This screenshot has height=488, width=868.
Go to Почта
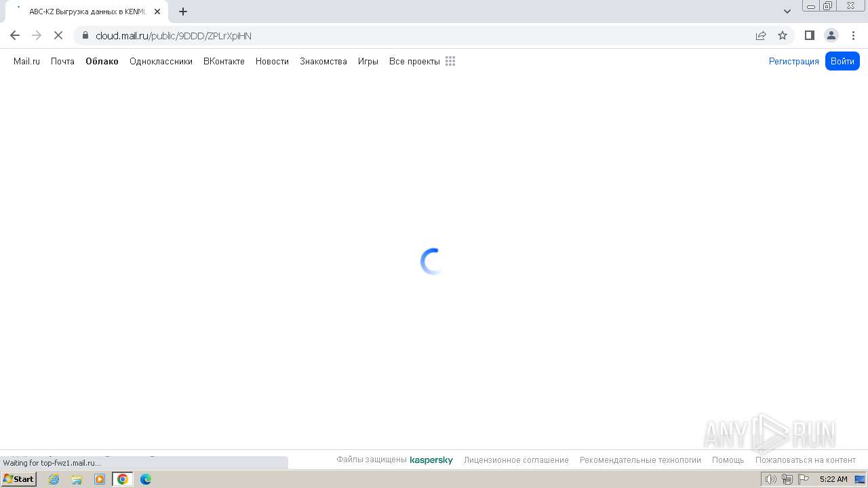[62, 61]
